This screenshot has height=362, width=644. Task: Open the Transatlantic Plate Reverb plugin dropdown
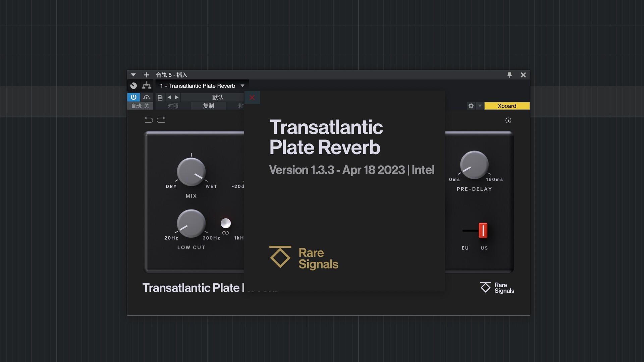pos(242,85)
